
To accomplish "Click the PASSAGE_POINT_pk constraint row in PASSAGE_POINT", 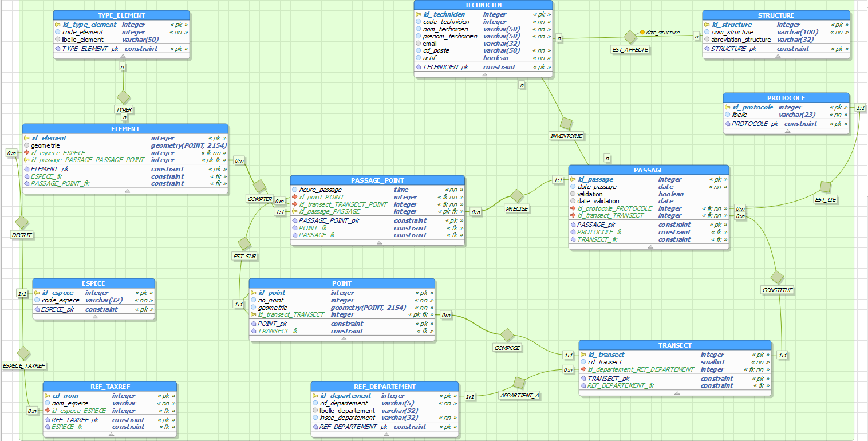I will [x=378, y=220].
